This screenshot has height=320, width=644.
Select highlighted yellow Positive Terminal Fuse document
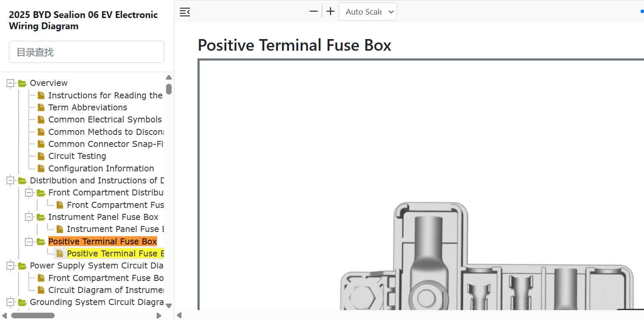point(115,253)
